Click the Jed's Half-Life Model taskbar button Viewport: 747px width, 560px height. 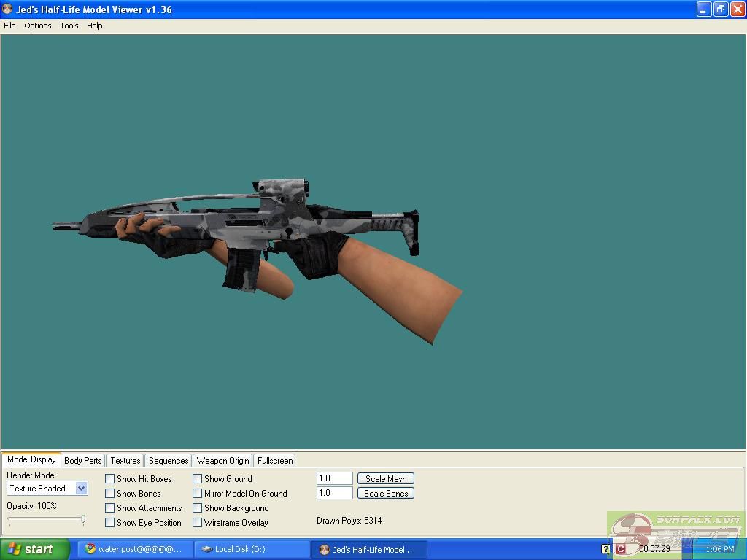point(368,549)
